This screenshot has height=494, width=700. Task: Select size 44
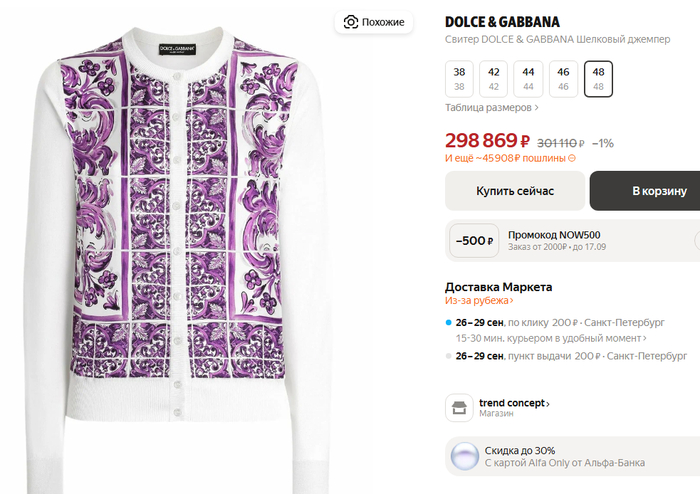tap(528, 79)
